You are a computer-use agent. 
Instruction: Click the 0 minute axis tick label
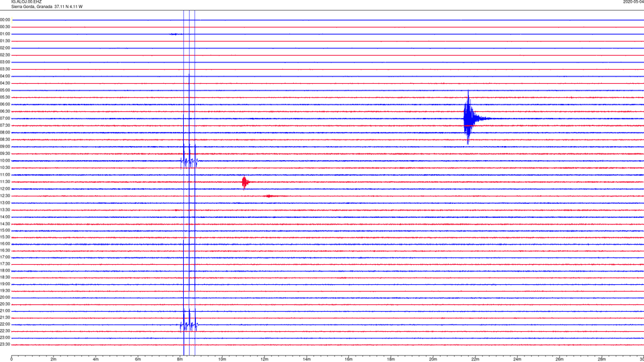pos(11,359)
